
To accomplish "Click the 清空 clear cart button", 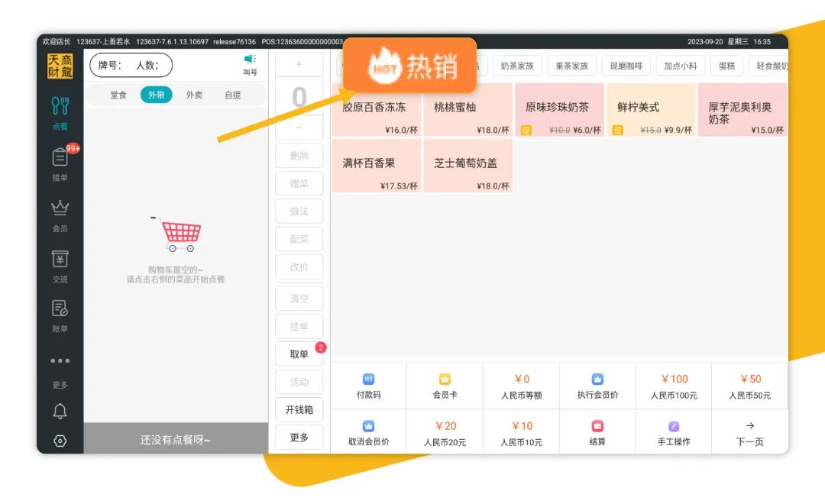I will [x=299, y=299].
